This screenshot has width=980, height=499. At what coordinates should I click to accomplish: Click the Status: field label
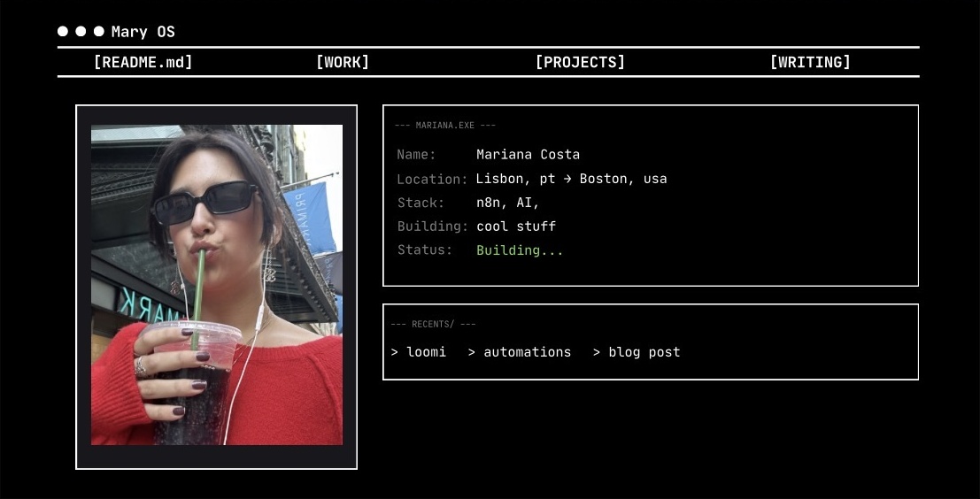(x=424, y=249)
